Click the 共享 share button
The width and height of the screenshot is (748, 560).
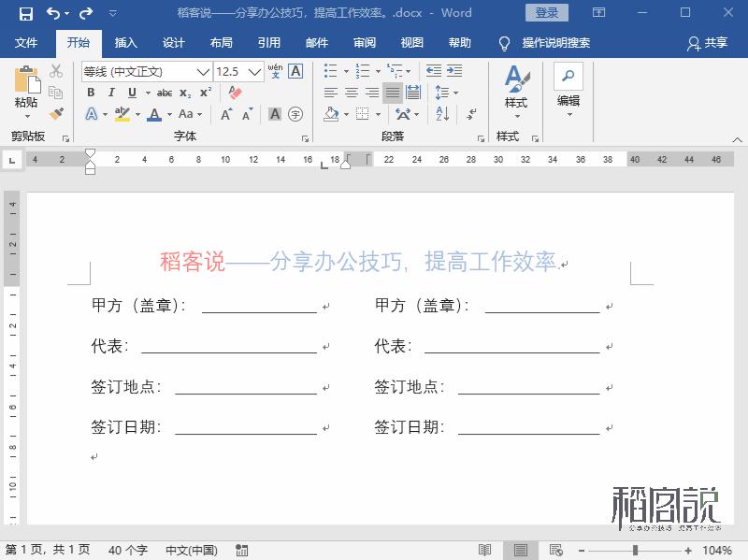707,43
